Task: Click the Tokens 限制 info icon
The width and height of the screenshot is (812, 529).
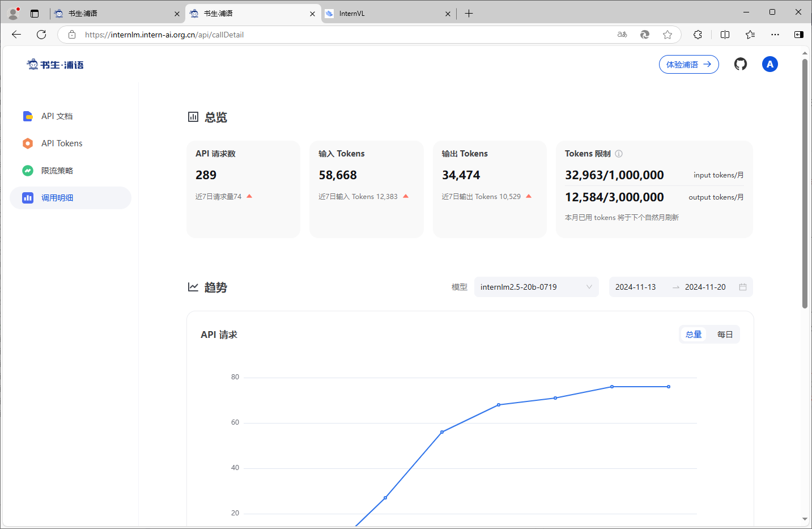Action: click(619, 154)
